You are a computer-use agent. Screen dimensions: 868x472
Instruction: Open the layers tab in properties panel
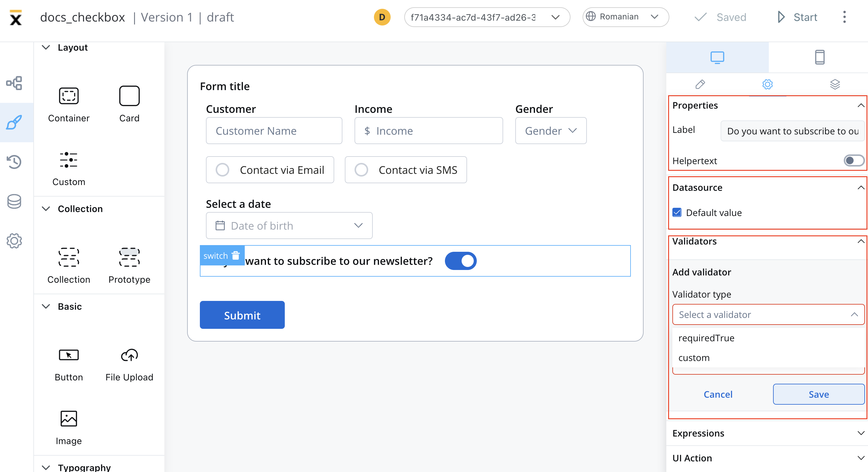coord(835,84)
